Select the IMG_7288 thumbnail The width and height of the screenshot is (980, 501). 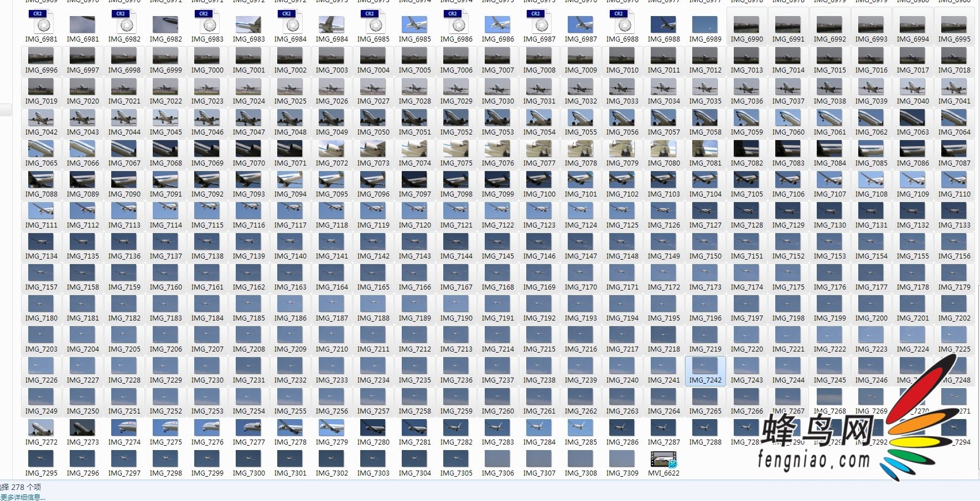[x=705, y=427]
